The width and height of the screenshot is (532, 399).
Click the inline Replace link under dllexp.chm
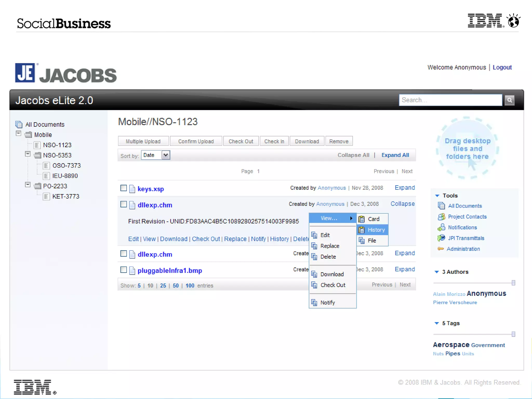(x=235, y=239)
